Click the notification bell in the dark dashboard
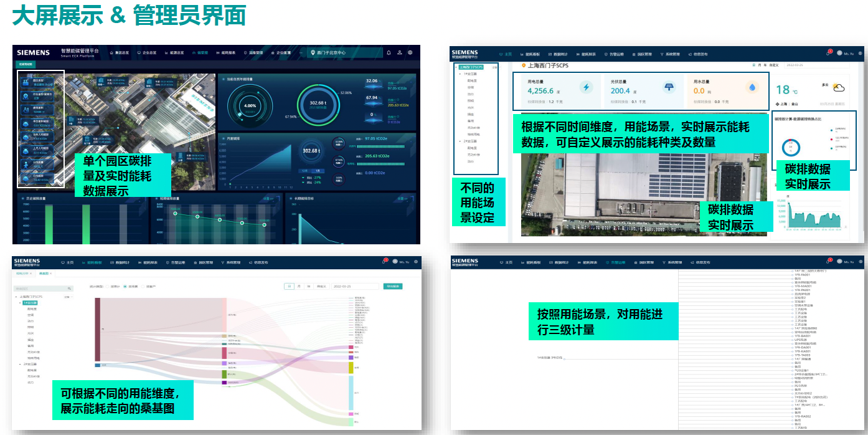 click(x=389, y=53)
